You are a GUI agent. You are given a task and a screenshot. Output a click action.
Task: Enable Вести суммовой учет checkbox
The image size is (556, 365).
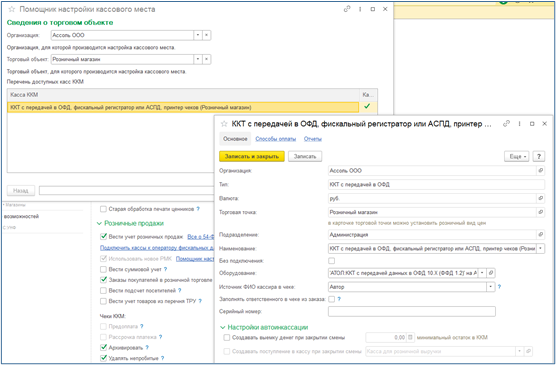click(103, 269)
